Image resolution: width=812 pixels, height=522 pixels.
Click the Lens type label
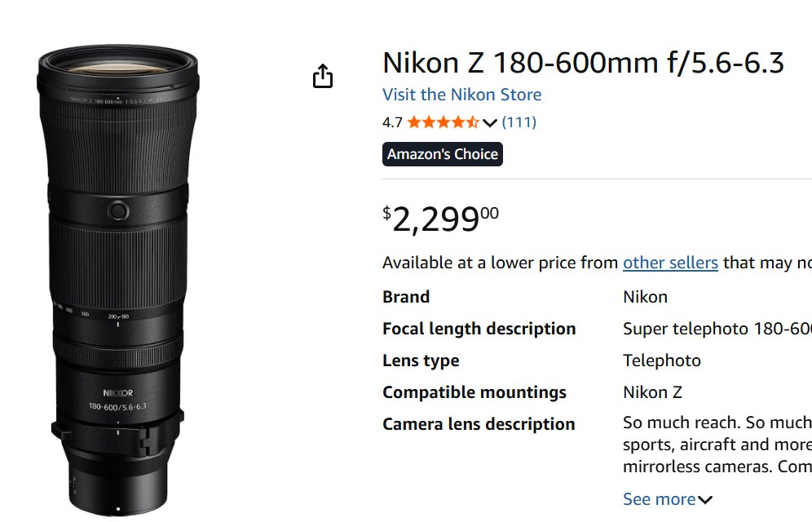tap(421, 361)
